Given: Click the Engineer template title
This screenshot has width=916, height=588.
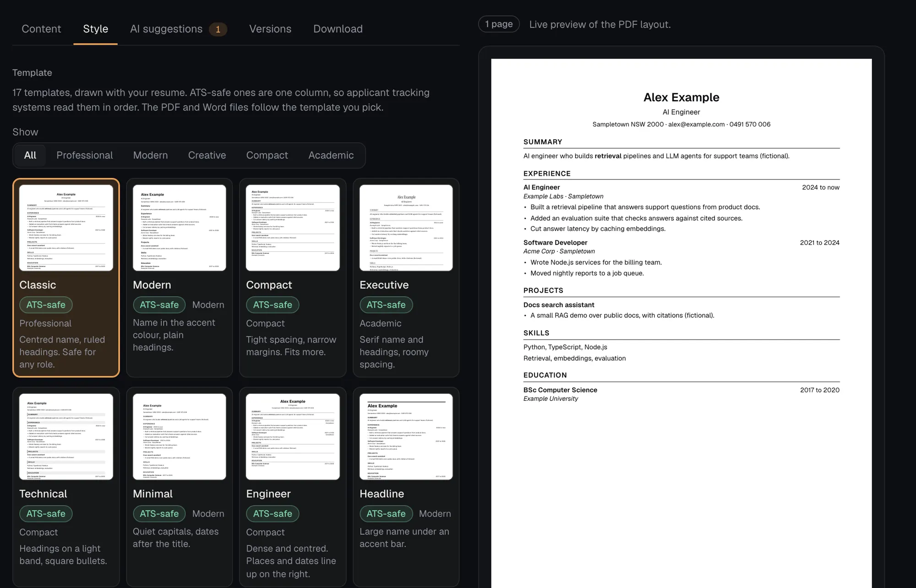Looking at the screenshot, I should click(268, 494).
